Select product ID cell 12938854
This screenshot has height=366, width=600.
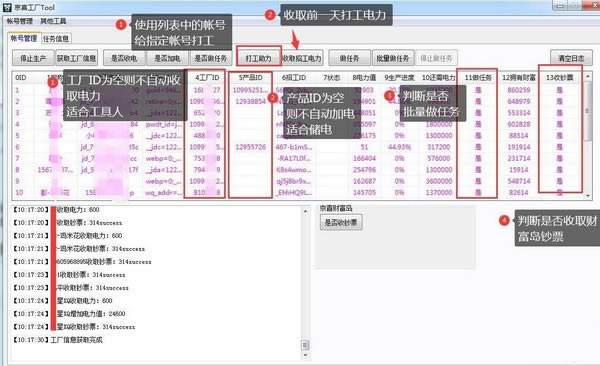click(251, 101)
